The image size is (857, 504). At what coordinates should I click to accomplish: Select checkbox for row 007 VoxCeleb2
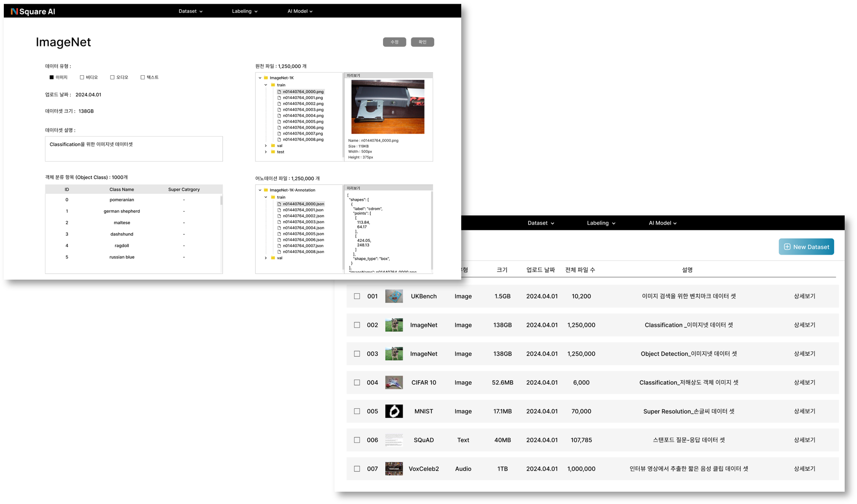coord(357,469)
